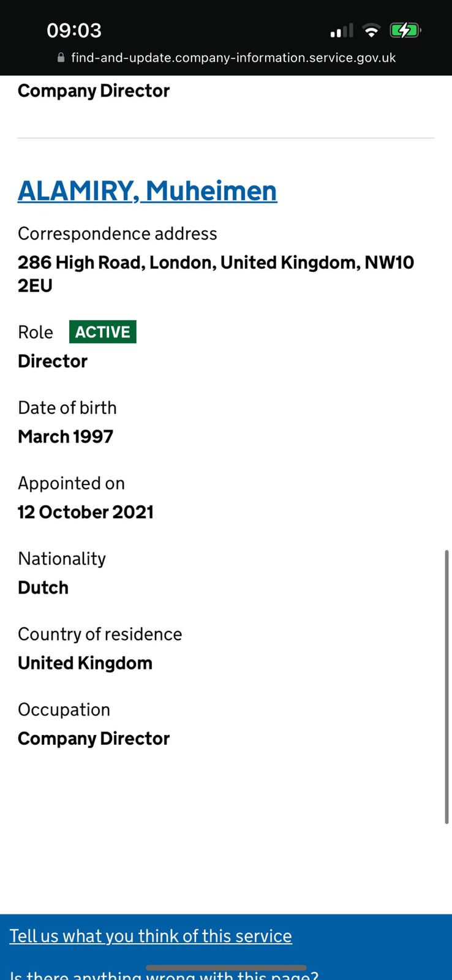452x980 pixels.
Task: Open the ALAMIRY, Muheimen officer link
Action: pyautogui.click(x=147, y=190)
